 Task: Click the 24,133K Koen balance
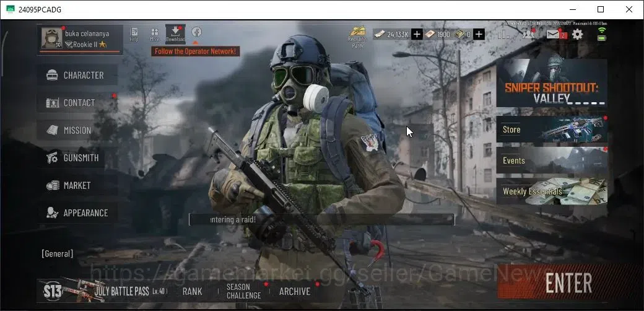(x=392, y=35)
